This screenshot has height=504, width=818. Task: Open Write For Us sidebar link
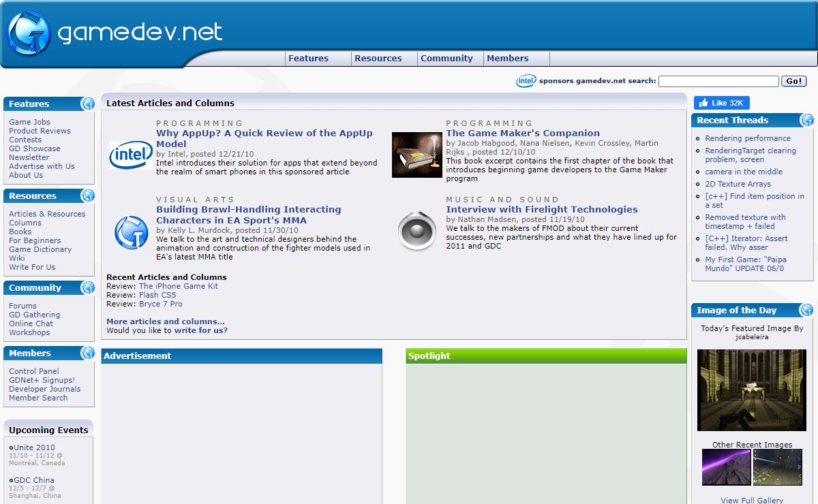click(32, 267)
